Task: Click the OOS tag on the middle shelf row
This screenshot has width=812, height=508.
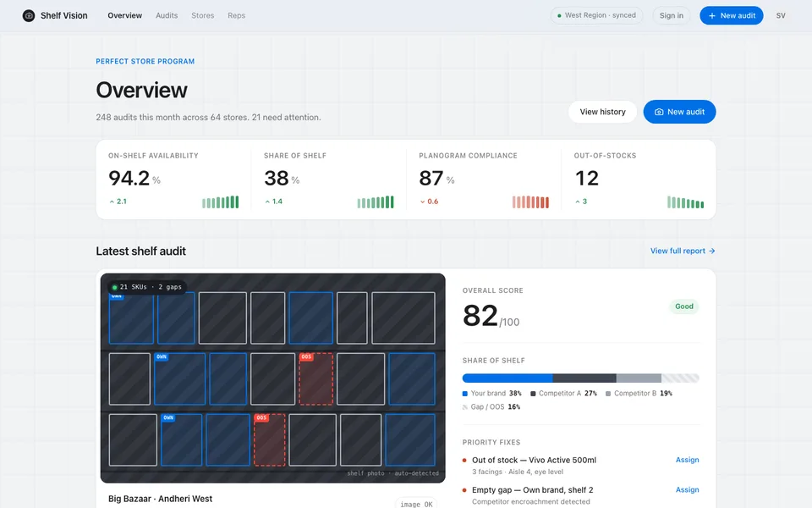Action: [x=306, y=356]
